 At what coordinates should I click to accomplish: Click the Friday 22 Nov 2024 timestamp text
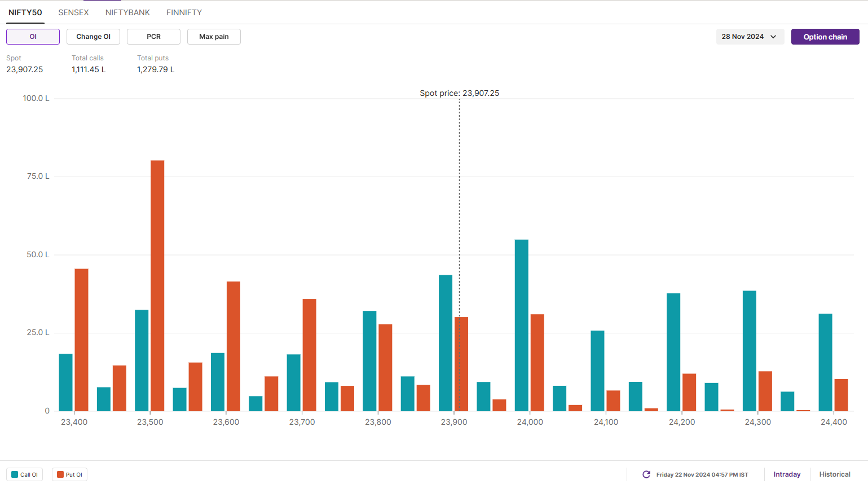click(x=702, y=474)
